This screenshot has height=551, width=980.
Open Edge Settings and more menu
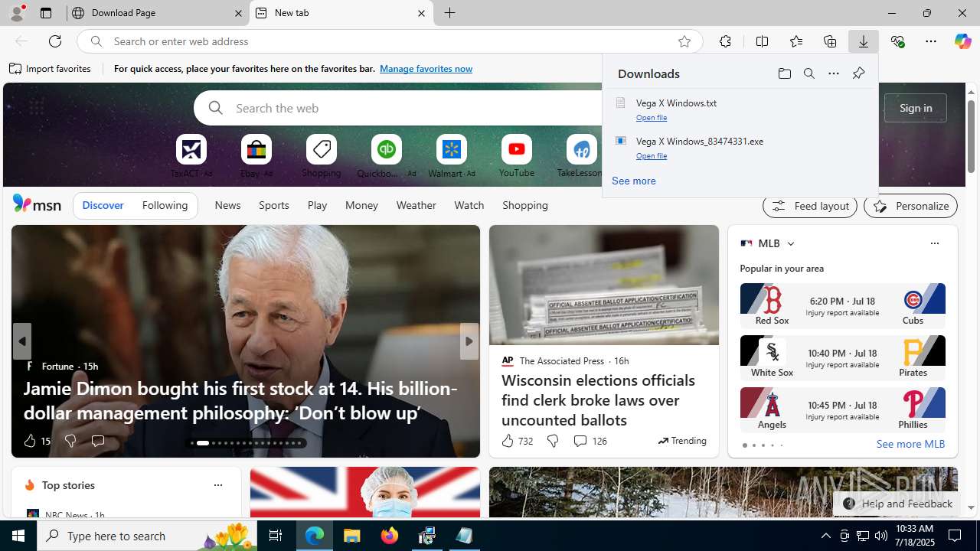click(x=931, y=41)
